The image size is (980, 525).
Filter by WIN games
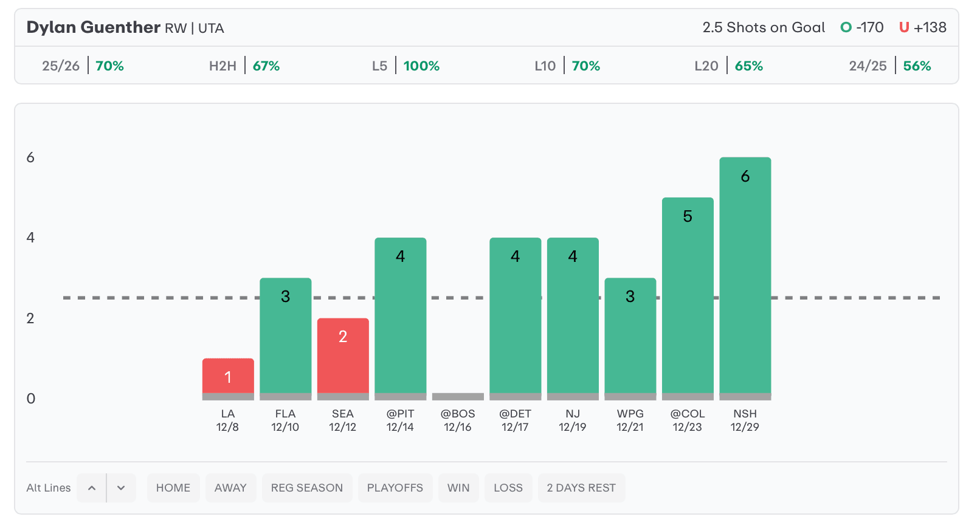pyautogui.click(x=458, y=488)
